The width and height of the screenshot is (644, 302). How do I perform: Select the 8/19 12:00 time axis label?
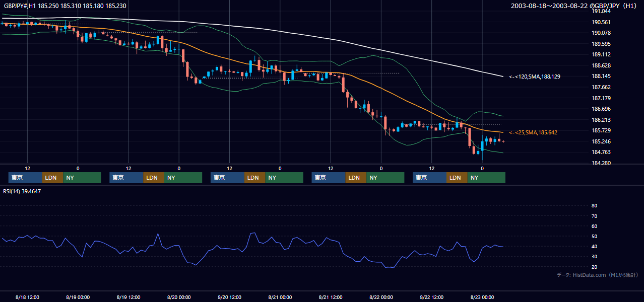point(128,297)
